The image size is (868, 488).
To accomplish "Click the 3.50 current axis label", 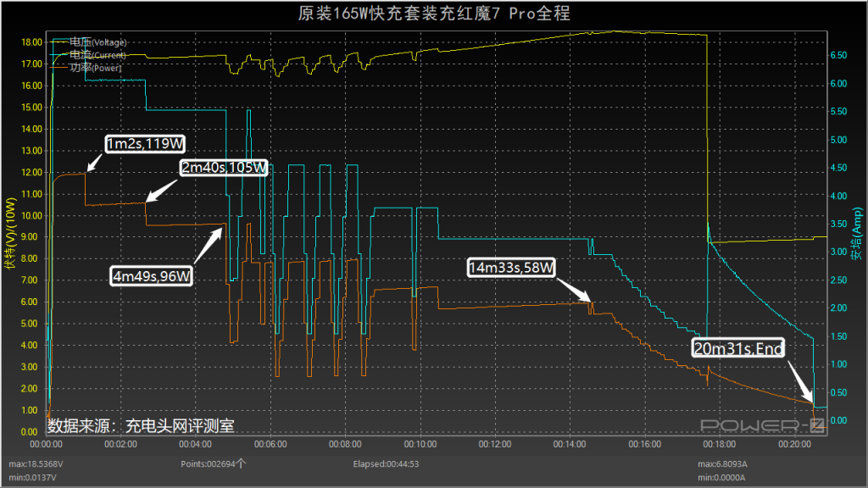I will pos(838,224).
